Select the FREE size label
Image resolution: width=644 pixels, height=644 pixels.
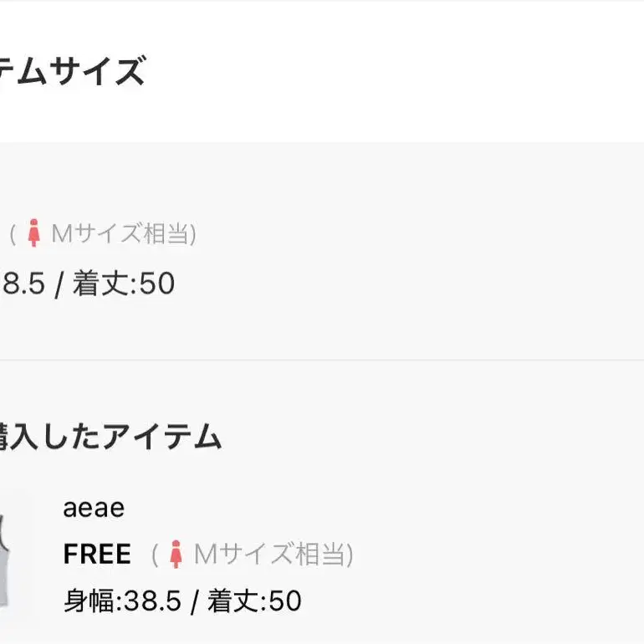[x=97, y=554]
